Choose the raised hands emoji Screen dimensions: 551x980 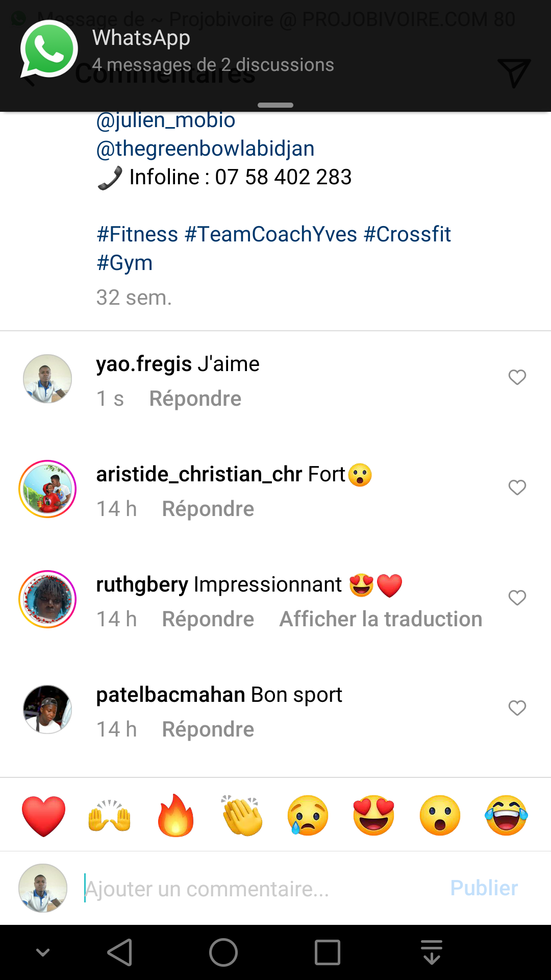point(110,815)
